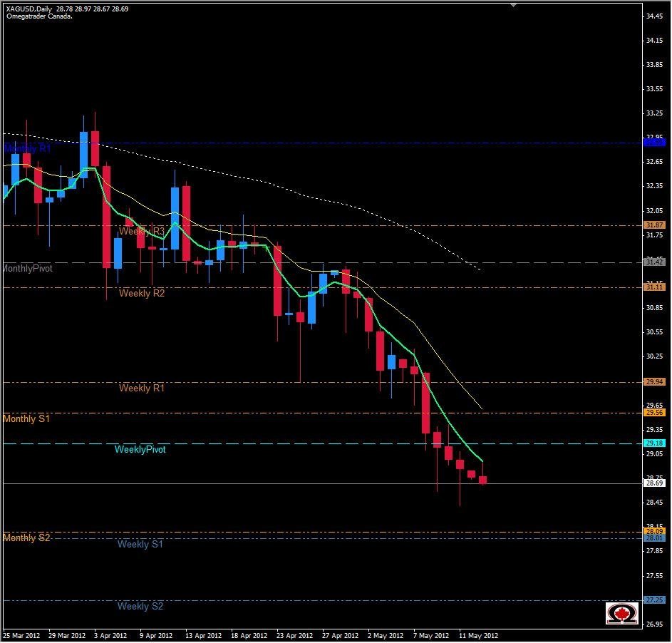Click the Weekly R1 label
672x643 pixels.
pos(140,388)
